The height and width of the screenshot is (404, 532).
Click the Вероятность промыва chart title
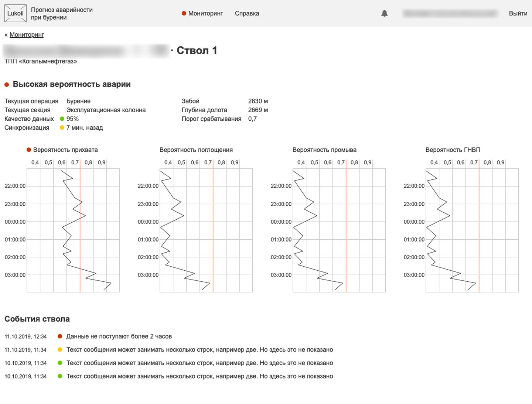[x=324, y=150]
